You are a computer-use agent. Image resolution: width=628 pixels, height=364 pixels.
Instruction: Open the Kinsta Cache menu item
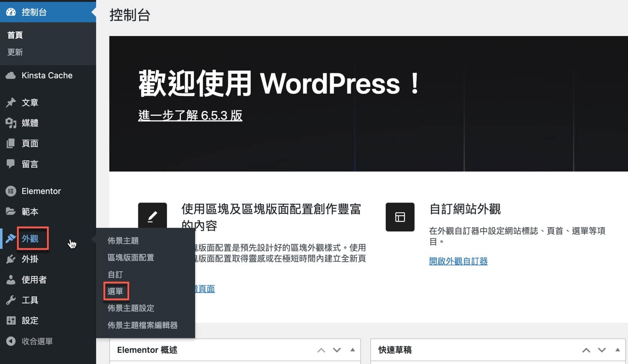[48, 75]
